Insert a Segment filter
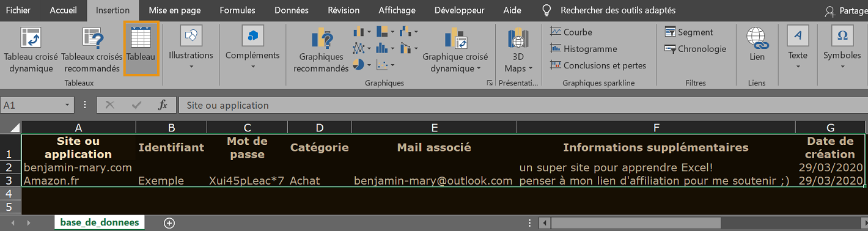 pos(689,32)
